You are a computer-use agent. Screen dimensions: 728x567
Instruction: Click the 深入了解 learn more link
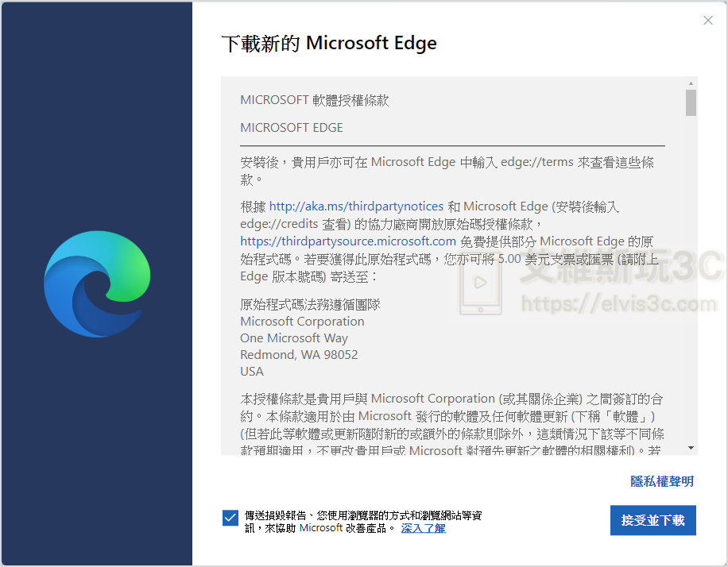[423, 528]
